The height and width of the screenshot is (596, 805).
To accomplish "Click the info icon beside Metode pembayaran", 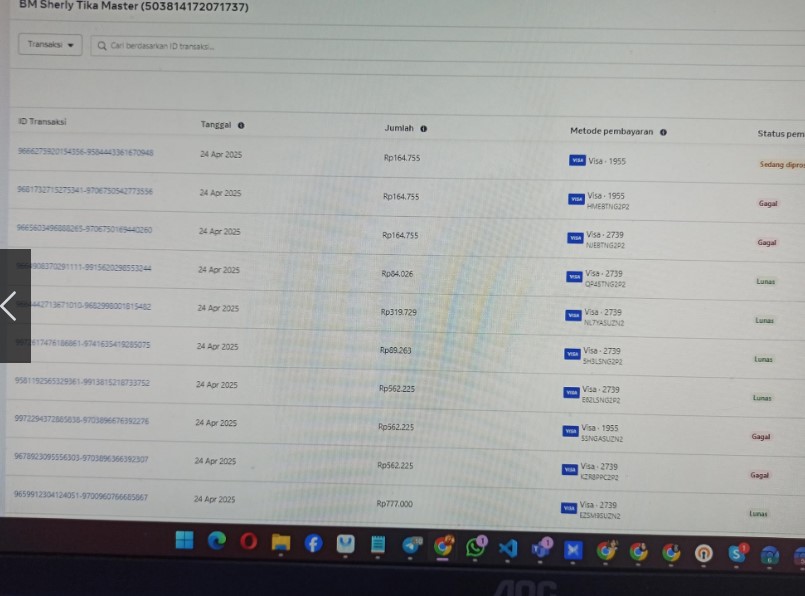I will click(663, 132).
